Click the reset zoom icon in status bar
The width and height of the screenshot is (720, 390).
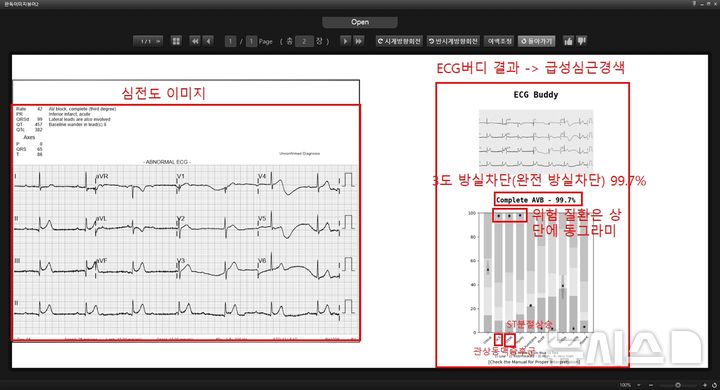714,385
